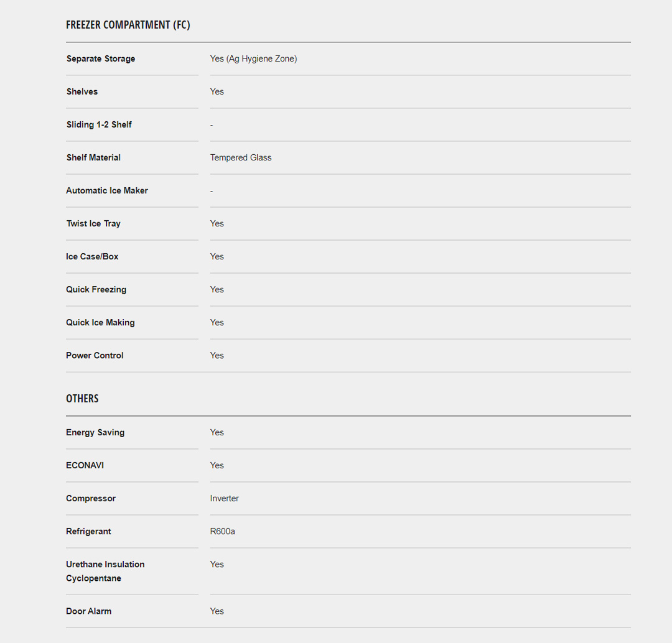This screenshot has height=643, width=672.
Task: Click the Quick Freezing label
Action: [96, 289]
